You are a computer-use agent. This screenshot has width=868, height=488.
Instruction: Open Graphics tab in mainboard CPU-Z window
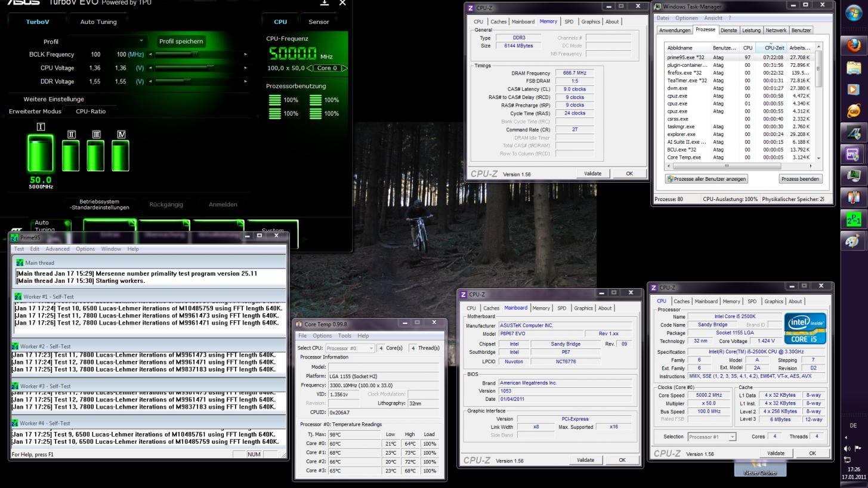pyautogui.click(x=583, y=308)
